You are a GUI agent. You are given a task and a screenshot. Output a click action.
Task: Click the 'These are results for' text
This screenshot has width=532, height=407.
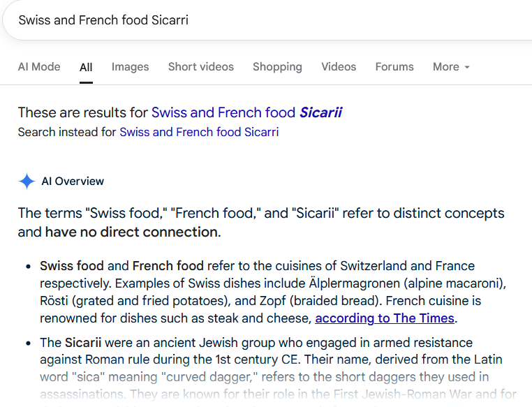click(x=82, y=112)
